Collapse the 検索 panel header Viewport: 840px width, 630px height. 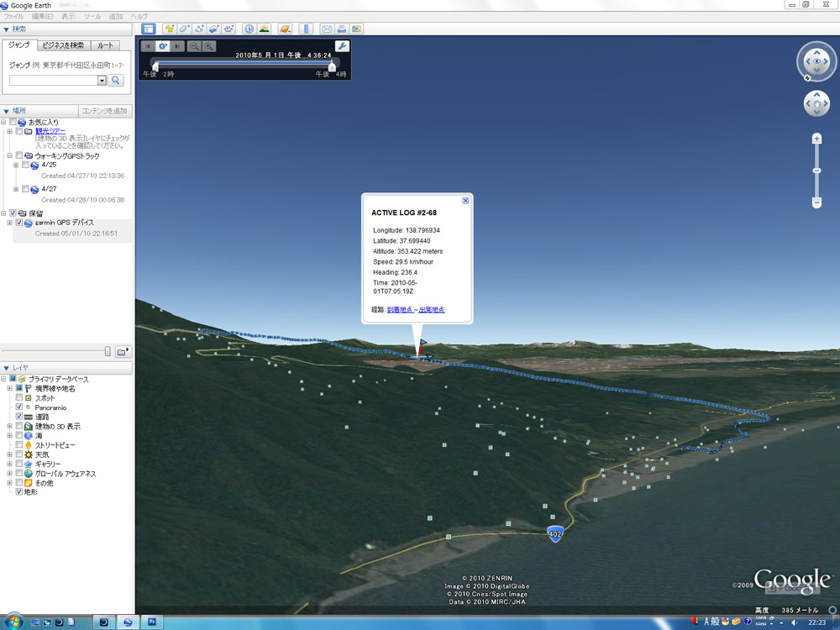click(66, 29)
